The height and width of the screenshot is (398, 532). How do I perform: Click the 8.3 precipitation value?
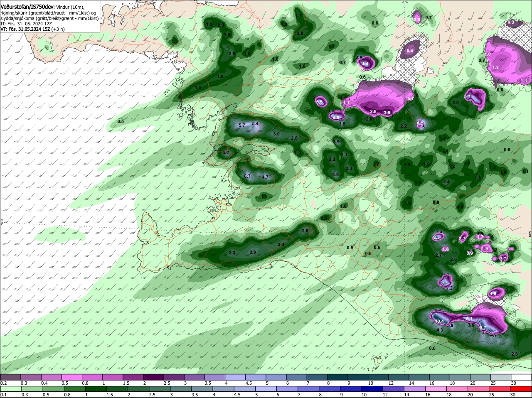point(436,237)
